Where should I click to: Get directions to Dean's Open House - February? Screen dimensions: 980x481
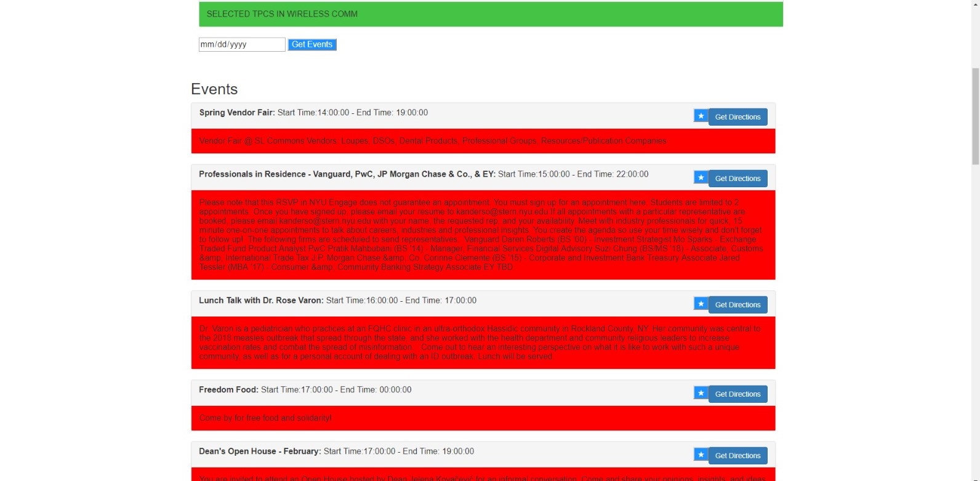point(737,456)
